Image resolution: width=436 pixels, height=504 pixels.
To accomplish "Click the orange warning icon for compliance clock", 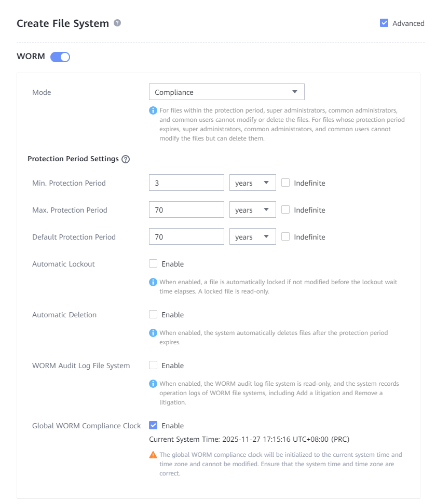I will coord(153,455).
